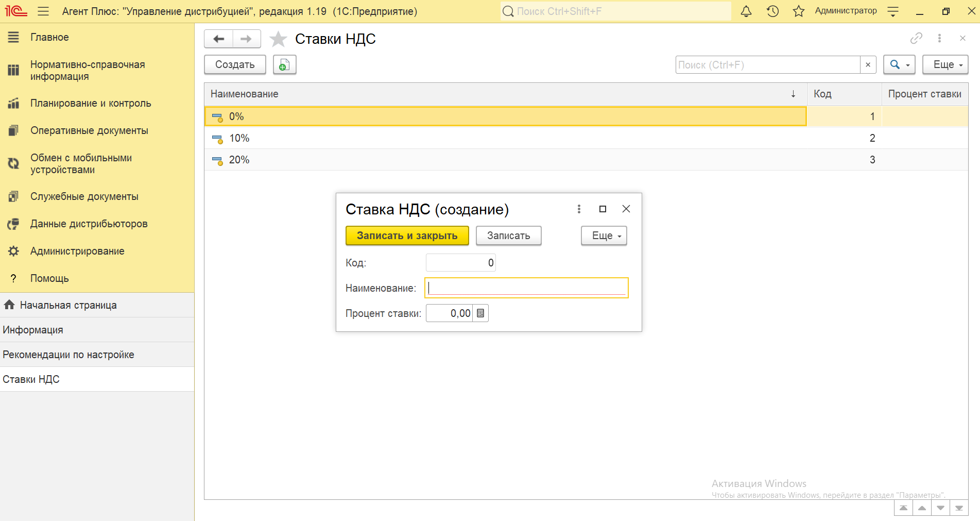
Task: Open the list form three-dot menu
Action: [939, 38]
